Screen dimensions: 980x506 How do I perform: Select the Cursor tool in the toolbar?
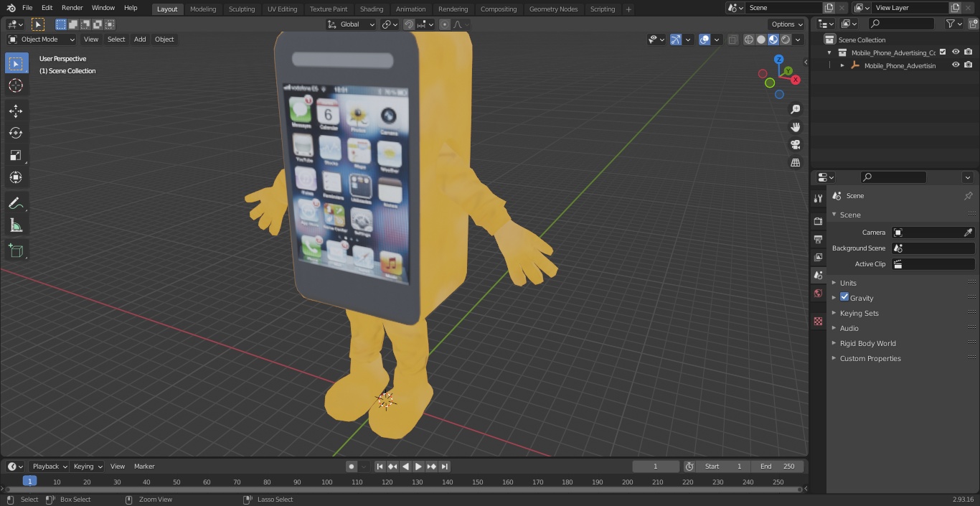16,85
